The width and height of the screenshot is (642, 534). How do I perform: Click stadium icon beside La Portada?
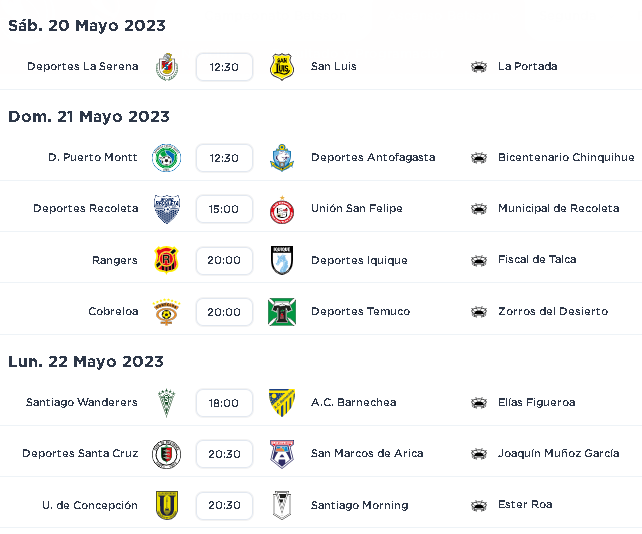coord(479,67)
